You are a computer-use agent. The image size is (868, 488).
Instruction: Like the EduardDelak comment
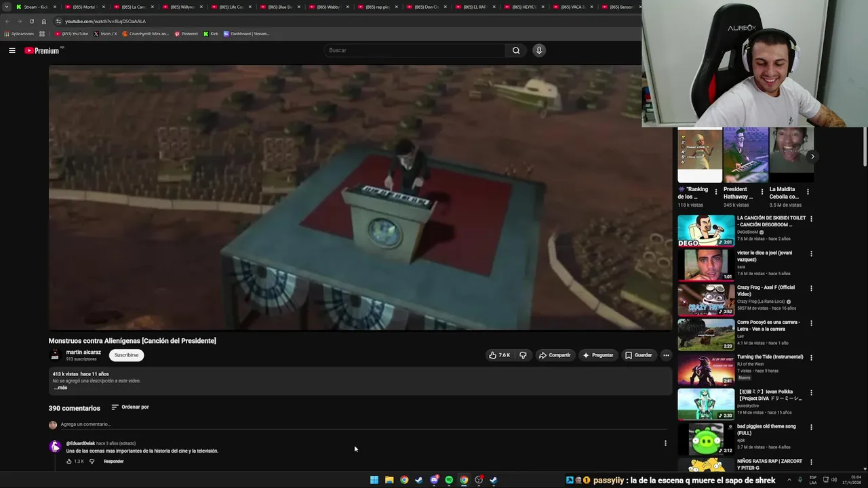tap(68, 462)
